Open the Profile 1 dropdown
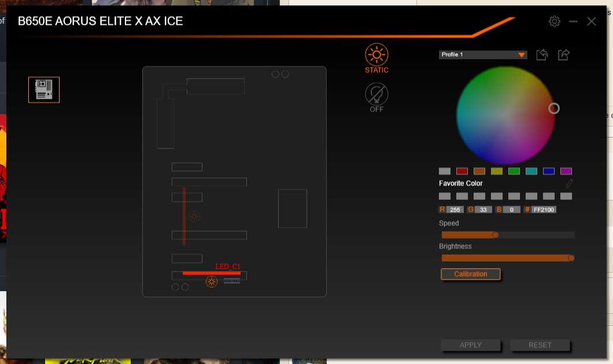 483,55
